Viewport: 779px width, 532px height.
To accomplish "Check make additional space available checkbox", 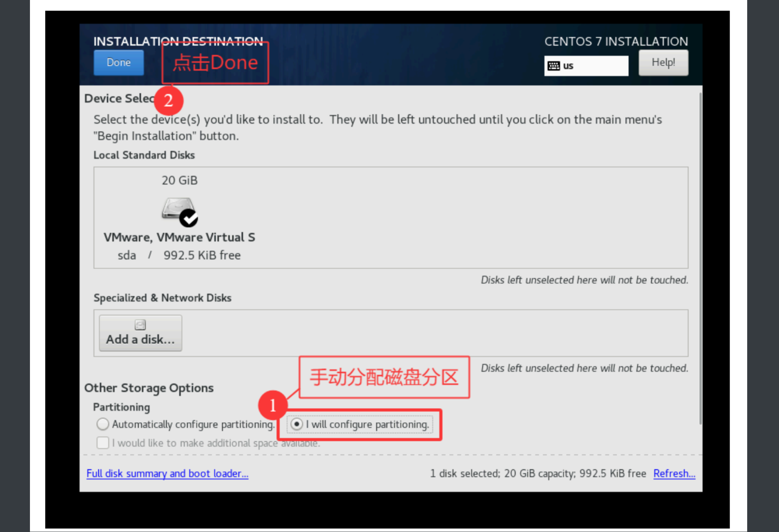I will point(103,443).
